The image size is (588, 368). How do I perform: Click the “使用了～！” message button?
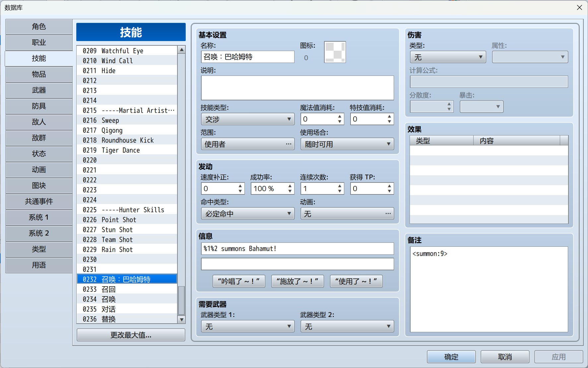(x=356, y=281)
